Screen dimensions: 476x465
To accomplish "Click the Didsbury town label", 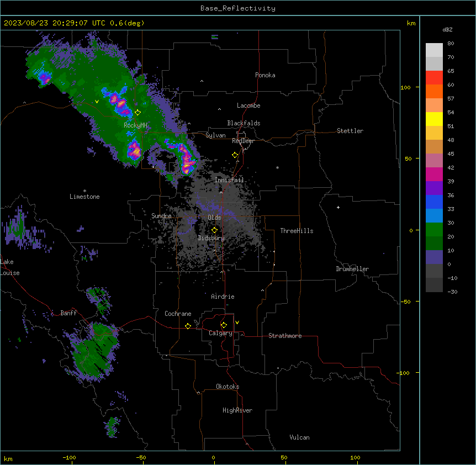I will (211, 238).
